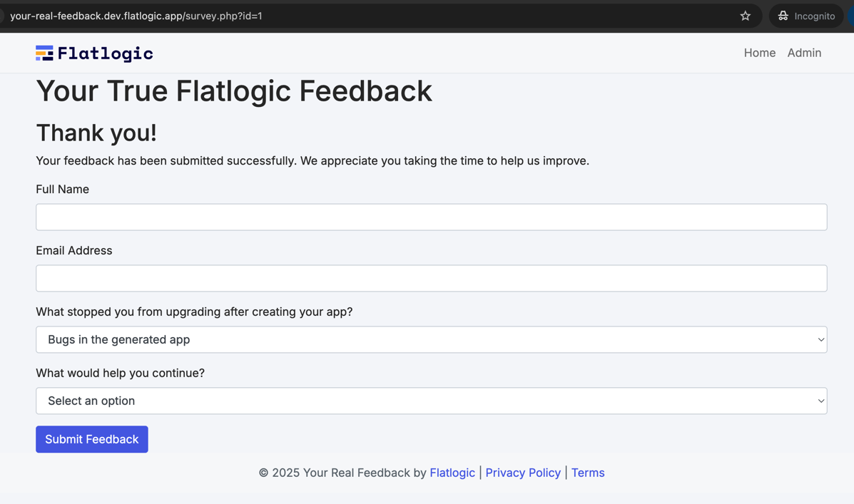Screen dimensions: 854x504
Task: Click the 'What would help you continue?' label
Action: (121, 373)
